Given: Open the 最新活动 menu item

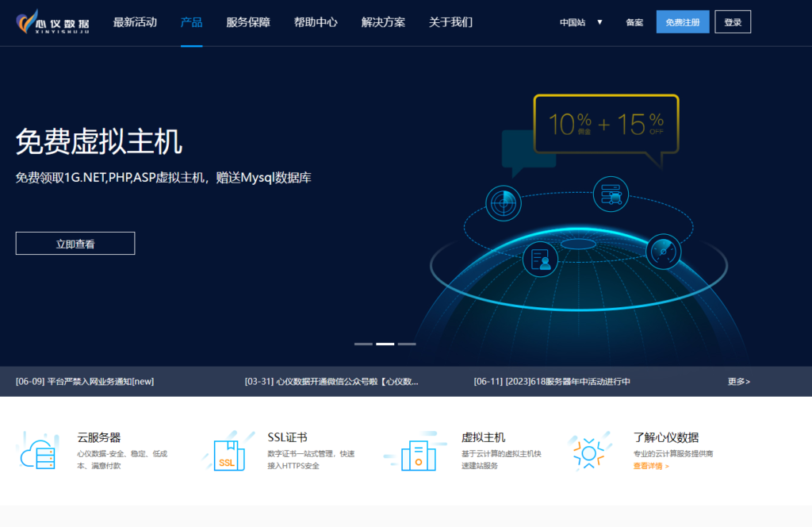Looking at the screenshot, I should pyautogui.click(x=135, y=22).
